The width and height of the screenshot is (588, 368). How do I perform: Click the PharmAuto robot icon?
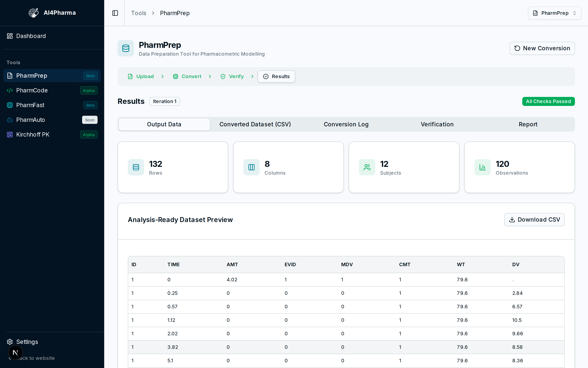point(10,120)
